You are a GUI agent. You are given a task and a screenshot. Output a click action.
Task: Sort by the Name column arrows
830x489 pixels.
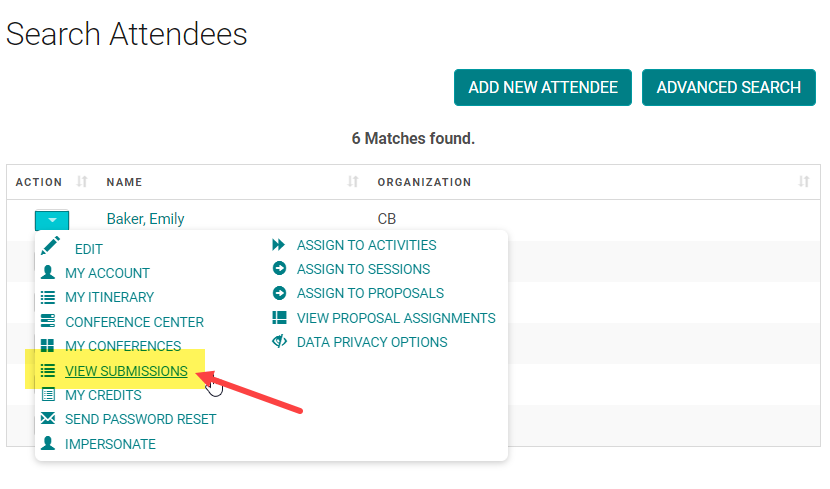click(353, 182)
